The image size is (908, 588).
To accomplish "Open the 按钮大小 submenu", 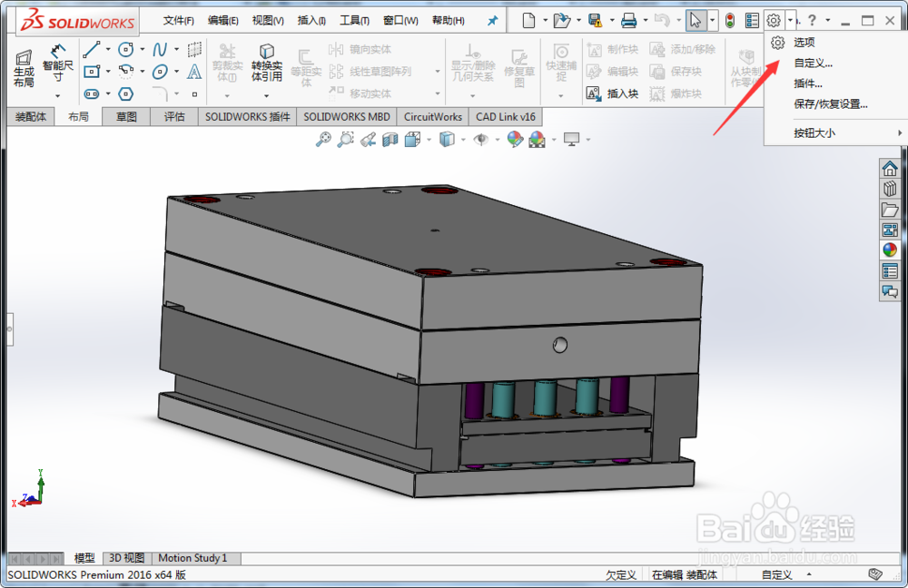I will tap(834, 133).
